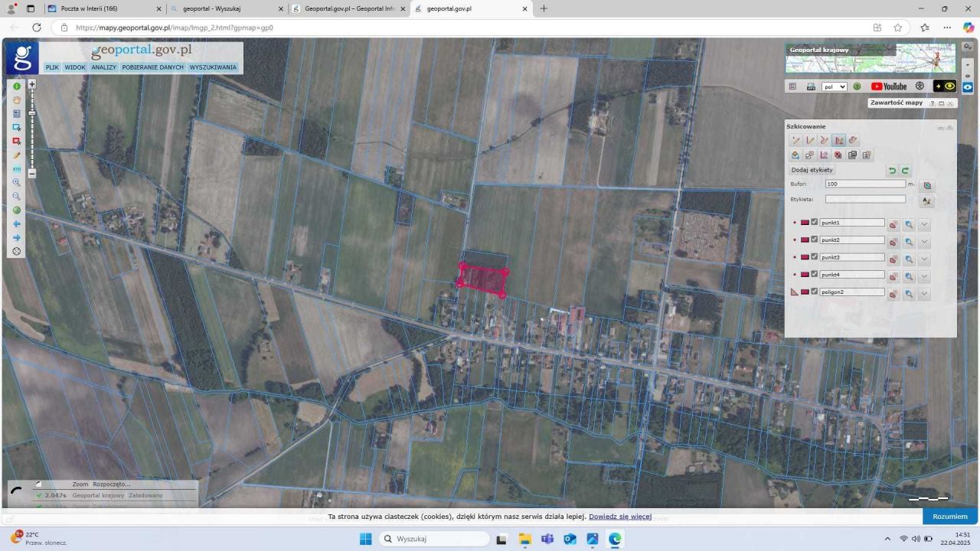Click the geoportal.gov.pl logo
The height and width of the screenshot is (551, 980).
click(142, 51)
